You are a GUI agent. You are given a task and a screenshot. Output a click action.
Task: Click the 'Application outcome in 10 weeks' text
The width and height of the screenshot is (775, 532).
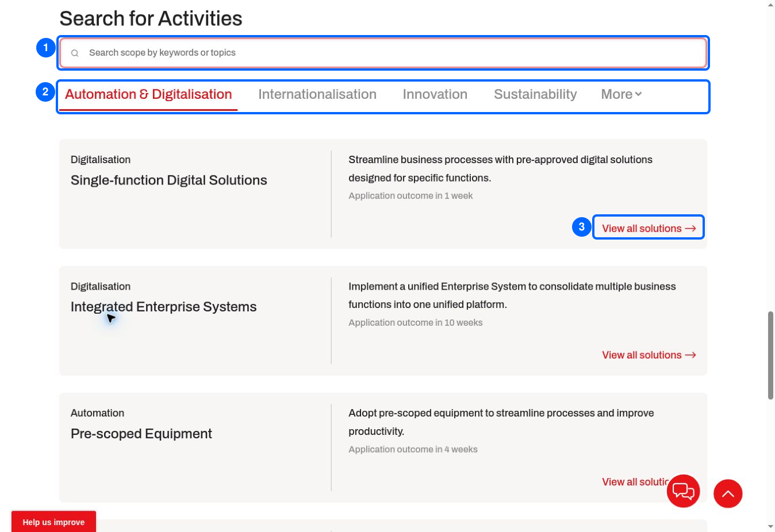tap(416, 323)
